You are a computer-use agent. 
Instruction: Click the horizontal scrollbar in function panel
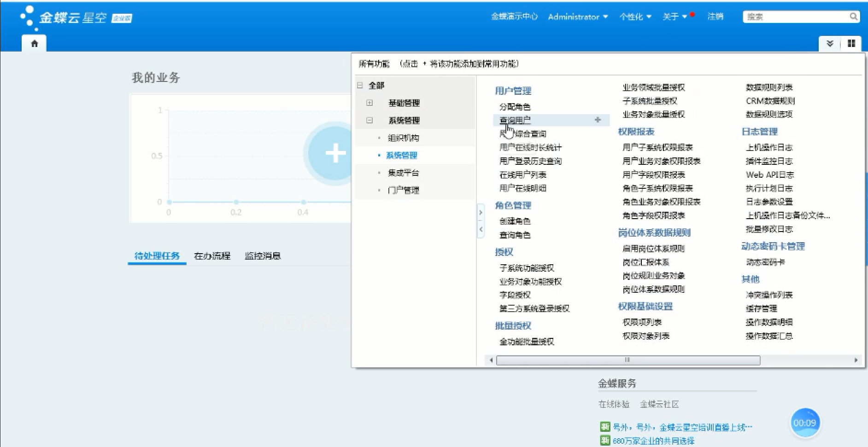tap(628, 360)
